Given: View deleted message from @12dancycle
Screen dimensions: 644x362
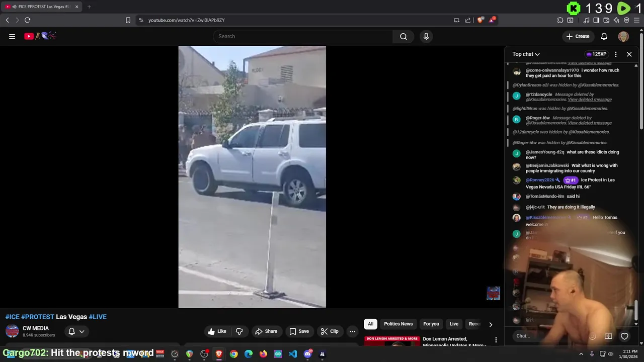Looking at the screenshot, I should [590, 100].
